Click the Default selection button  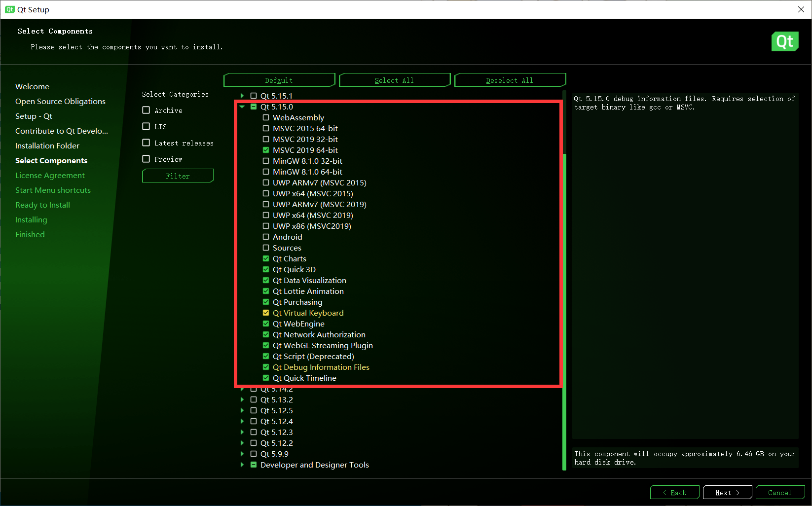click(279, 80)
